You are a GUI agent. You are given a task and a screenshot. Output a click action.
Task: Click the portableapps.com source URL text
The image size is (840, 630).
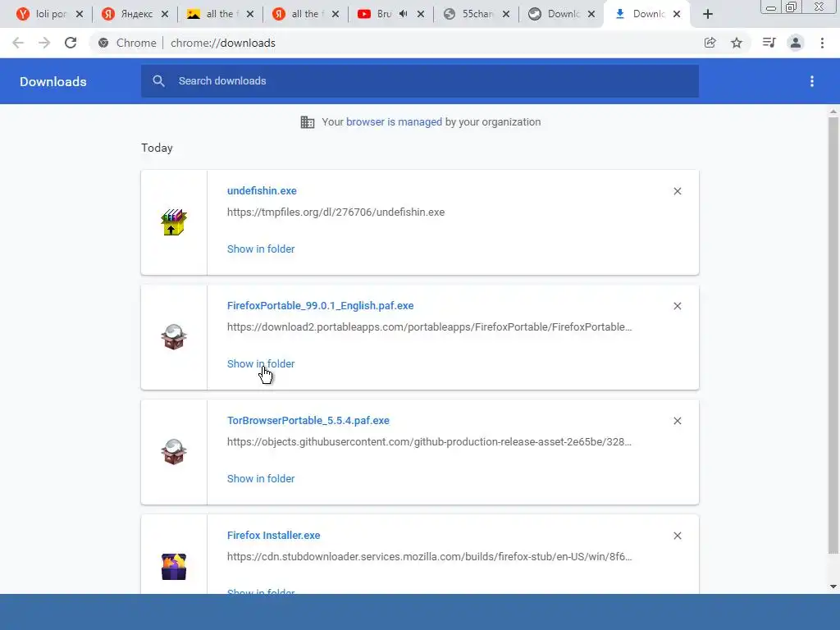point(430,326)
